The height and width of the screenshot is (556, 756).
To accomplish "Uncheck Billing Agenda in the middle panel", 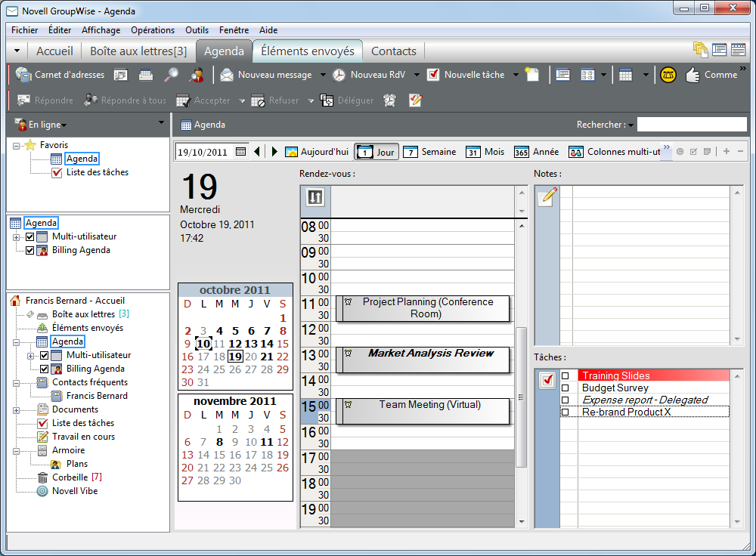I will (30, 250).
